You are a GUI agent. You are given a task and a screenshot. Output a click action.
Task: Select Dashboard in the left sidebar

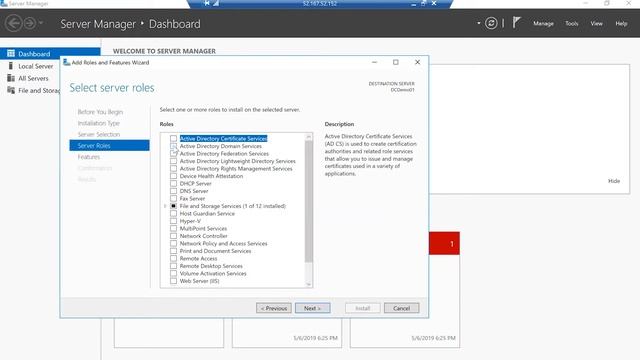point(50,53)
